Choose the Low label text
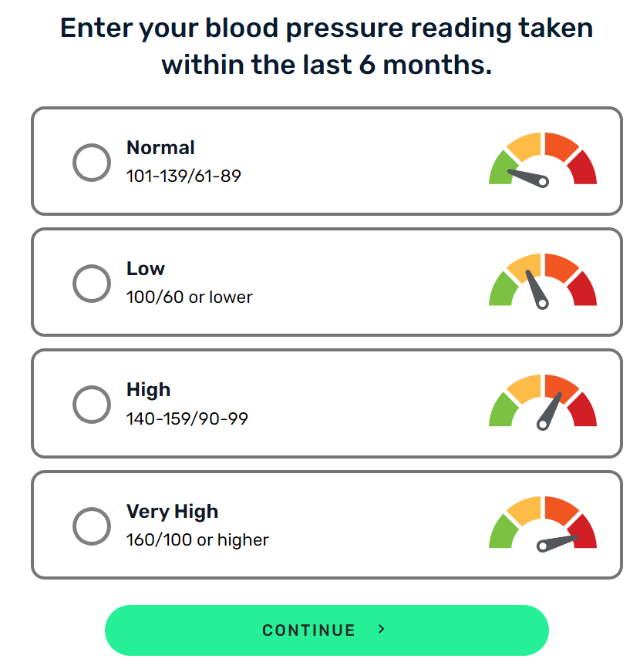This screenshot has height=672, width=640. pos(146,269)
